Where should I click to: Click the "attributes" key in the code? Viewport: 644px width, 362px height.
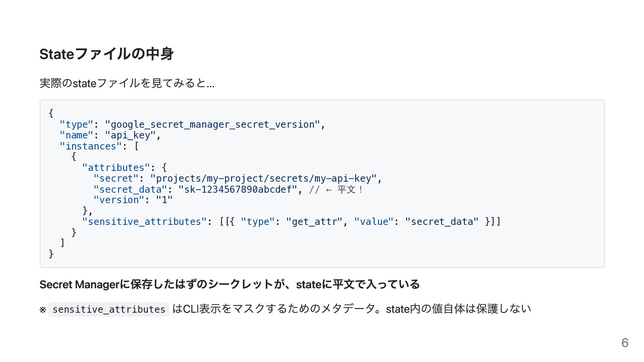pyautogui.click(x=116, y=168)
